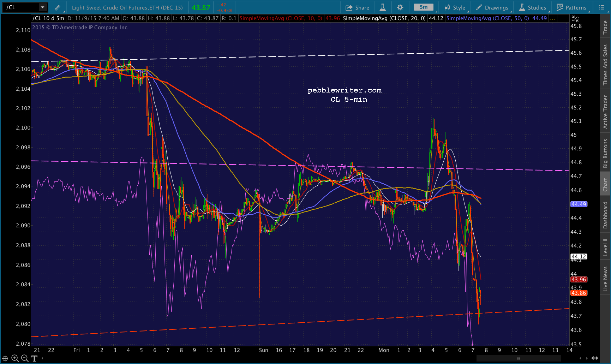The image size is (611, 364).
Task: Toggle the time axis expand/compress control
Action: click(x=595, y=358)
